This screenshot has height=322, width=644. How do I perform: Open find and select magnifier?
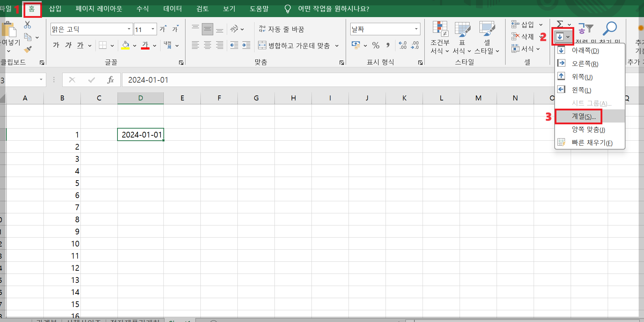[x=610, y=28]
